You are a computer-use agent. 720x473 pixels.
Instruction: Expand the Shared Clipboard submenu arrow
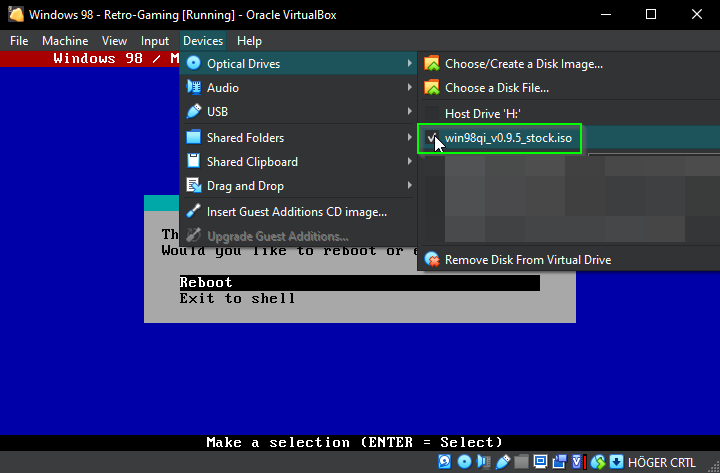(409, 161)
